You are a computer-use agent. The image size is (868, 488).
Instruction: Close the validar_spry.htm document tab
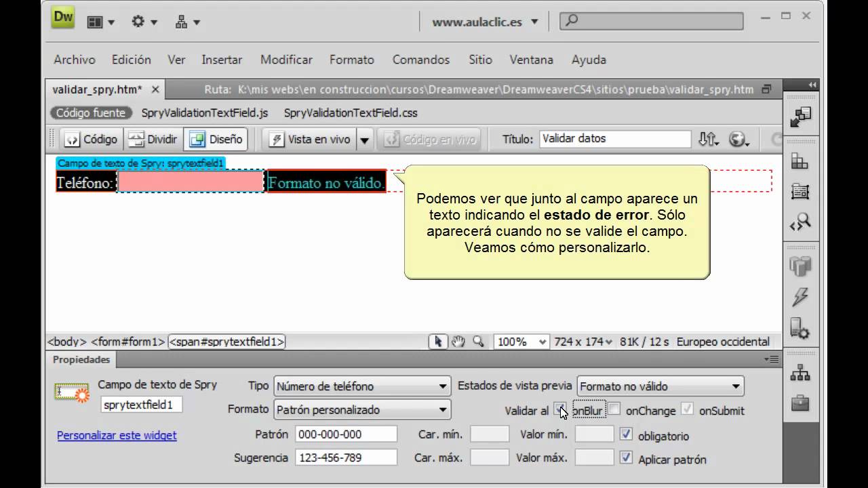point(155,89)
